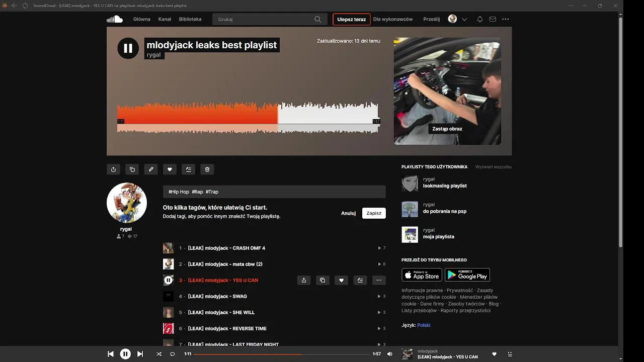Image resolution: width=644 pixels, height=362 pixels.
Task: Open messages envelope icon
Action: (x=493, y=19)
